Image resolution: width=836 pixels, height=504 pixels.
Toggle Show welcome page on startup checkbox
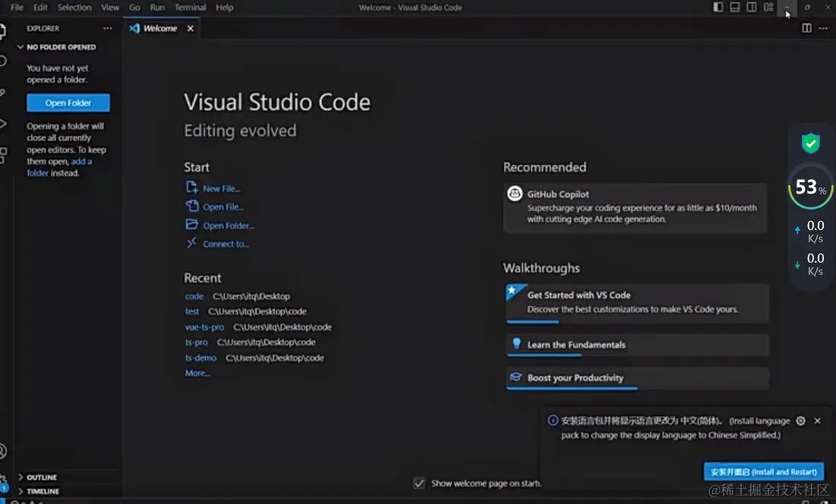(419, 484)
